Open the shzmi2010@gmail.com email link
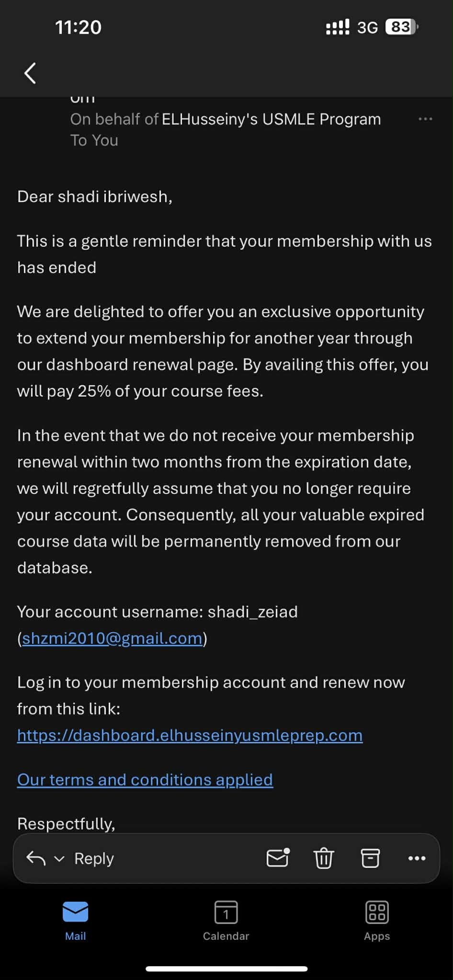The image size is (453, 980). [112, 638]
